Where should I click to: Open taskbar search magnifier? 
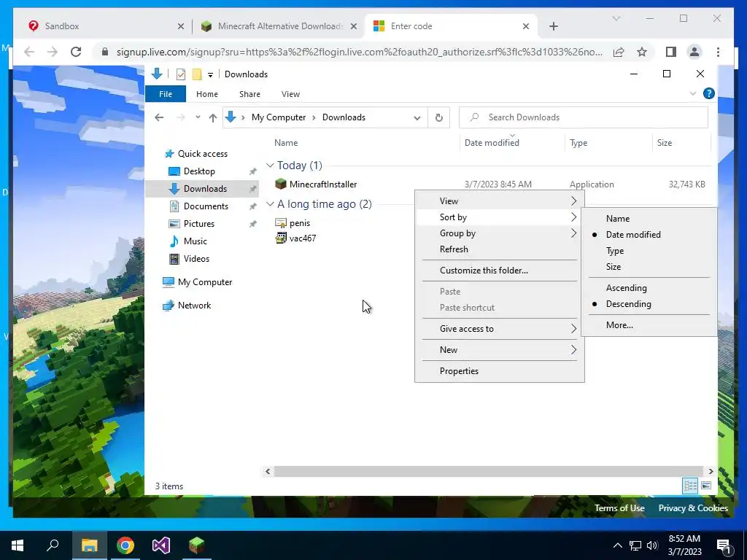pyautogui.click(x=53, y=545)
